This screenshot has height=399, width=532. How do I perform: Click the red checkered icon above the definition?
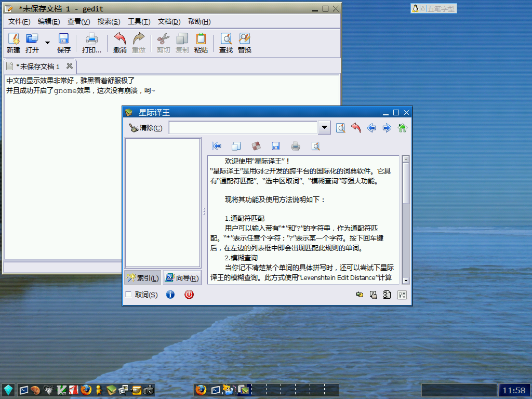pos(256,146)
